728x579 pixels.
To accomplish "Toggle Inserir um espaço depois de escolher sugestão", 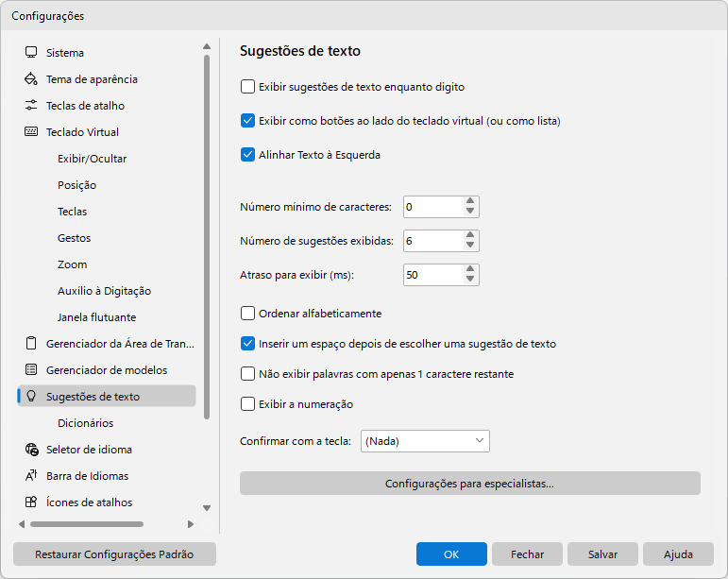I will click(247, 344).
